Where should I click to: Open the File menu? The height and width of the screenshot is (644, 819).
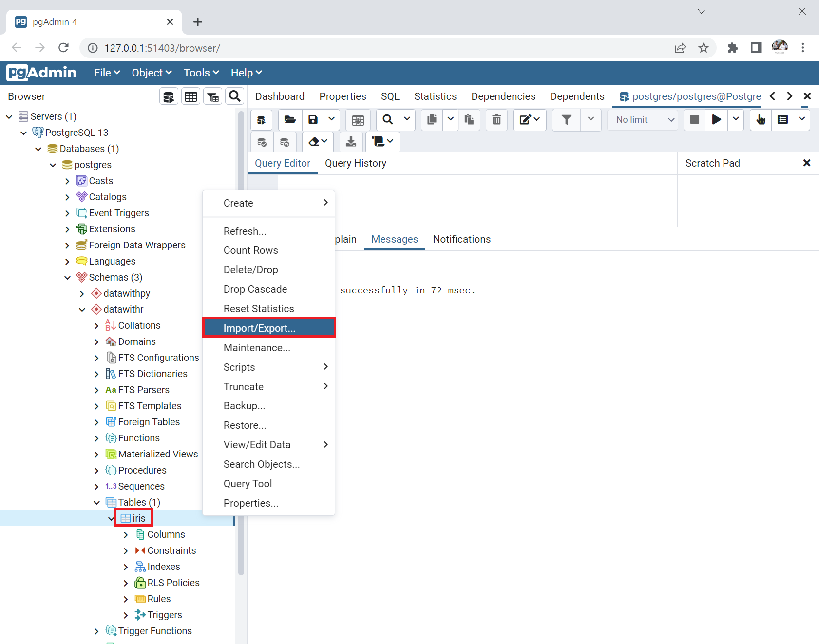tap(107, 73)
